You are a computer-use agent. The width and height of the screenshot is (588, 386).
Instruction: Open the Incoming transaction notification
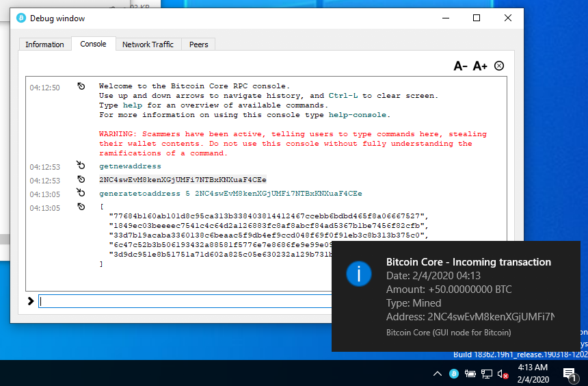455,296
